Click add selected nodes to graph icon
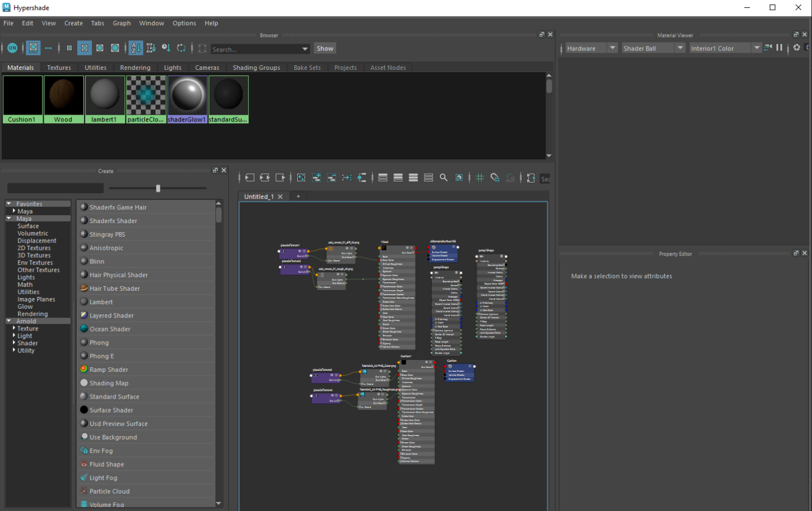Image resolution: width=812 pixels, height=511 pixels. pos(317,178)
